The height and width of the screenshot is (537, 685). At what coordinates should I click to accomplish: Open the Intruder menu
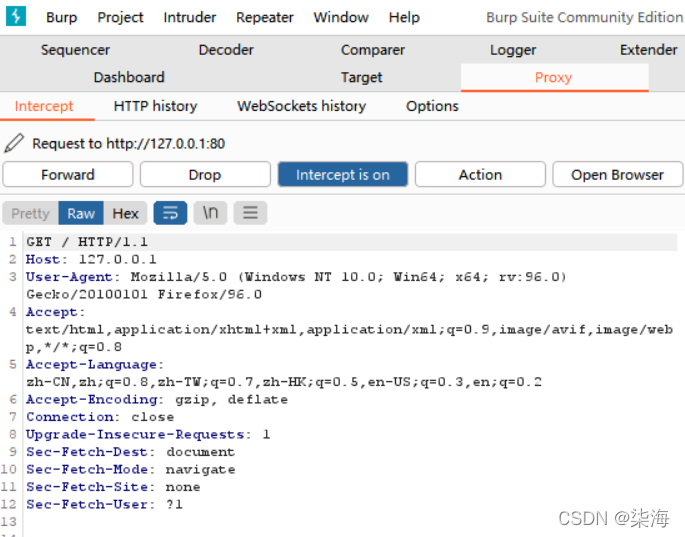(190, 17)
